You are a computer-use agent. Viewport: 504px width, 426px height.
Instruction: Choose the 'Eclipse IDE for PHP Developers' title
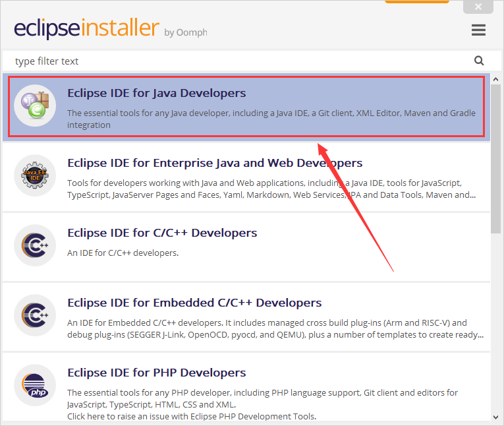point(156,373)
